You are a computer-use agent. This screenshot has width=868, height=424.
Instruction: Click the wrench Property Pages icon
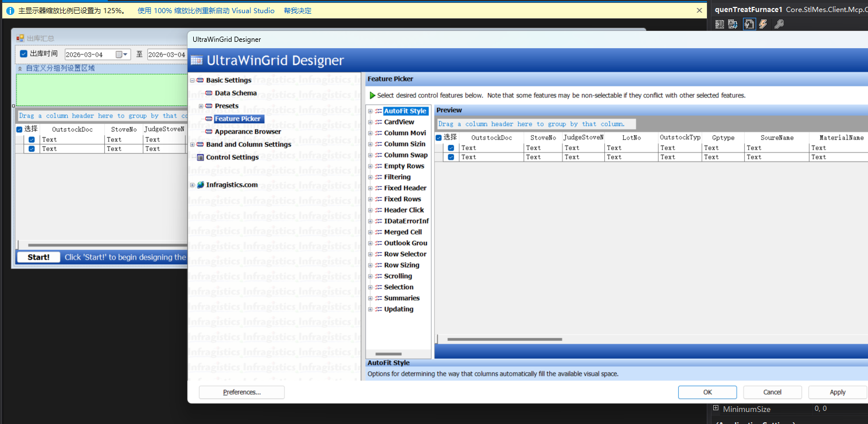tap(779, 24)
